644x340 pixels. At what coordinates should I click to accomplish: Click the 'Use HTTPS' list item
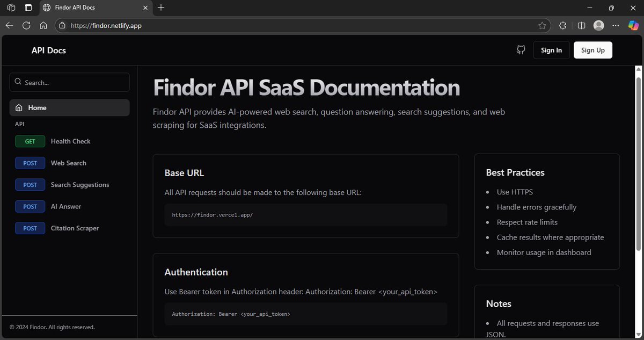click(x=515, y=192)
